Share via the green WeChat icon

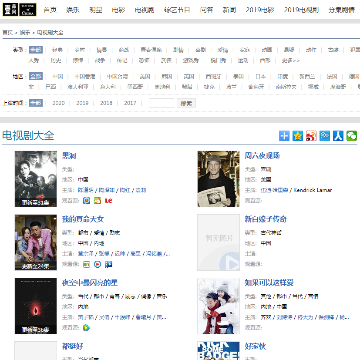coord(351,136)
